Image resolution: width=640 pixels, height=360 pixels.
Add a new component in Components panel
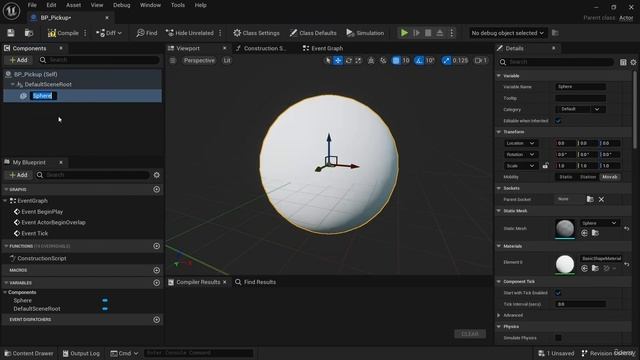(18, 60)
